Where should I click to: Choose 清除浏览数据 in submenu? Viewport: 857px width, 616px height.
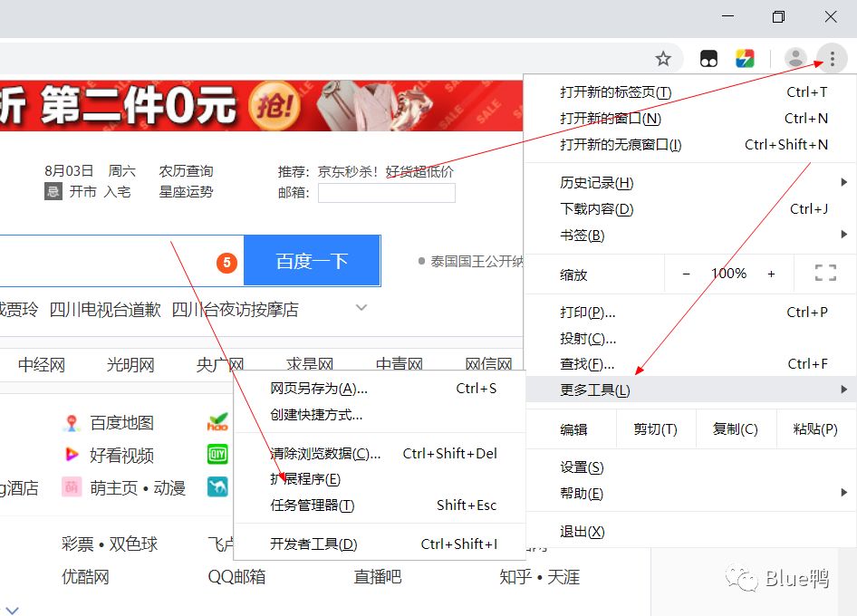point(380,453)
